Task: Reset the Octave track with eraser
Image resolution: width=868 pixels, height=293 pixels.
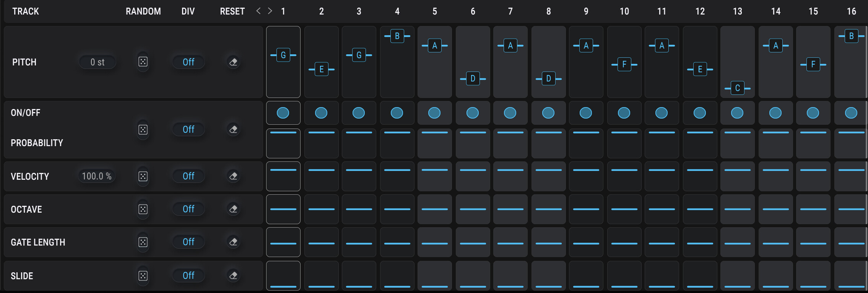Action: click(233, 209)
